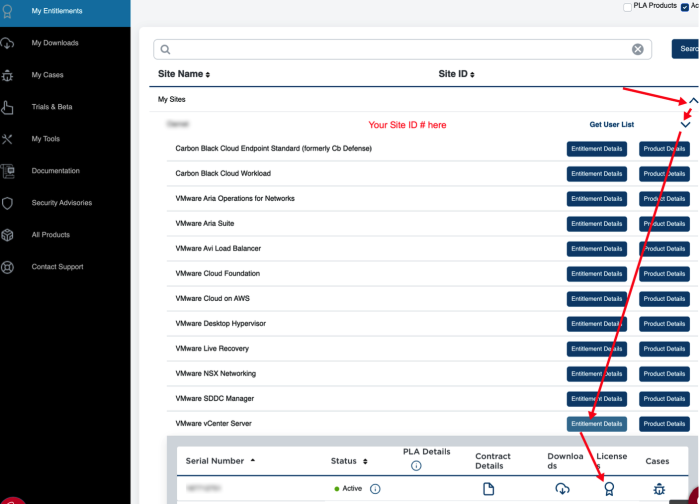Open Product Details for VMware Live Recovery

664,349
